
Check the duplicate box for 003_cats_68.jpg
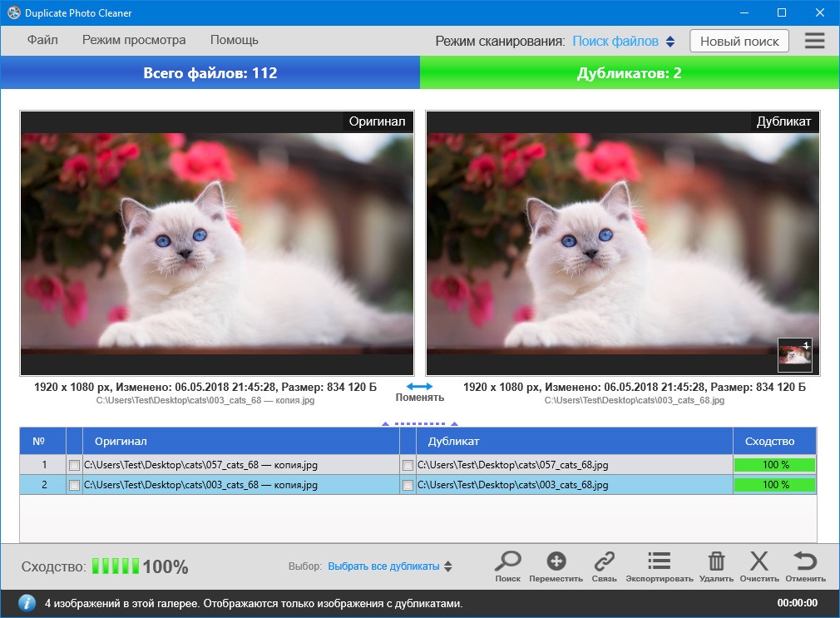click(408, 485)
